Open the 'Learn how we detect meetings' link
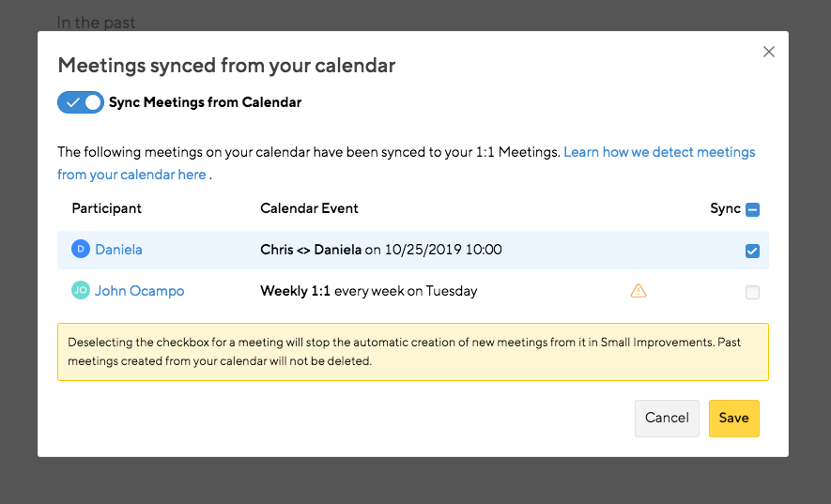This screenshot has height=504, width=831. (659, 152)
